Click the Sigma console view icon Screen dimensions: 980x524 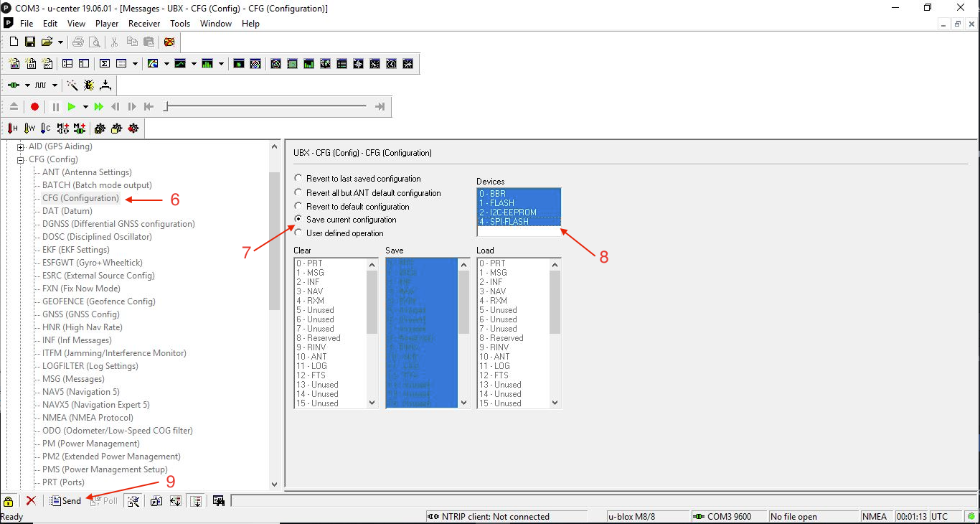click(x=105, y=64)
